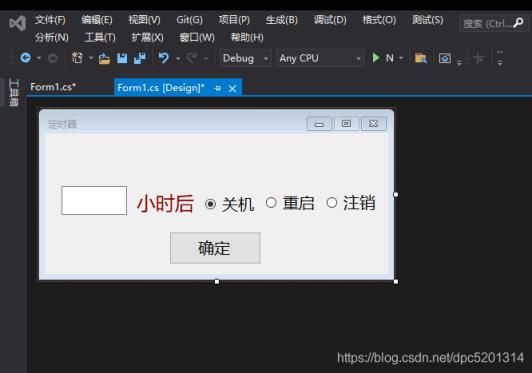The width and height of the screenshot is (532, 373).
Task: Open file using the folder icon
Action: (x=104, y=58)
